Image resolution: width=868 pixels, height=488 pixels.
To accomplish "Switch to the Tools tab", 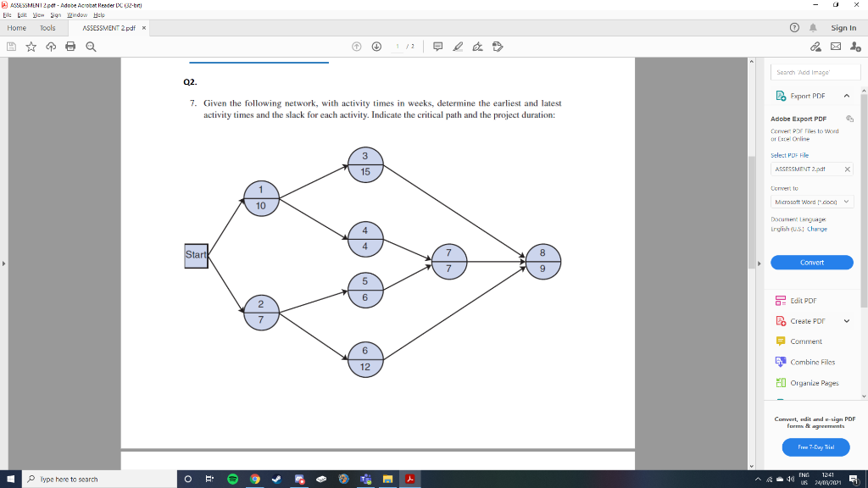I will [47, 27].
